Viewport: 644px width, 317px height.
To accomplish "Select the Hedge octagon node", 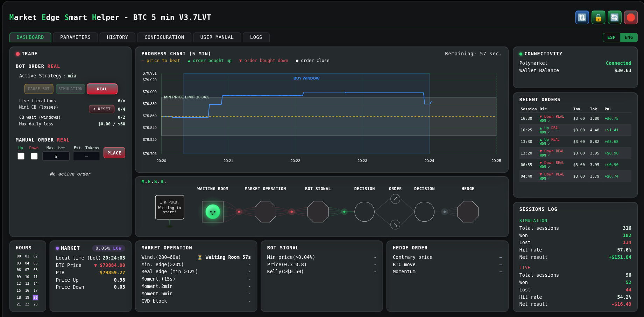I will (x=468, y=212).
